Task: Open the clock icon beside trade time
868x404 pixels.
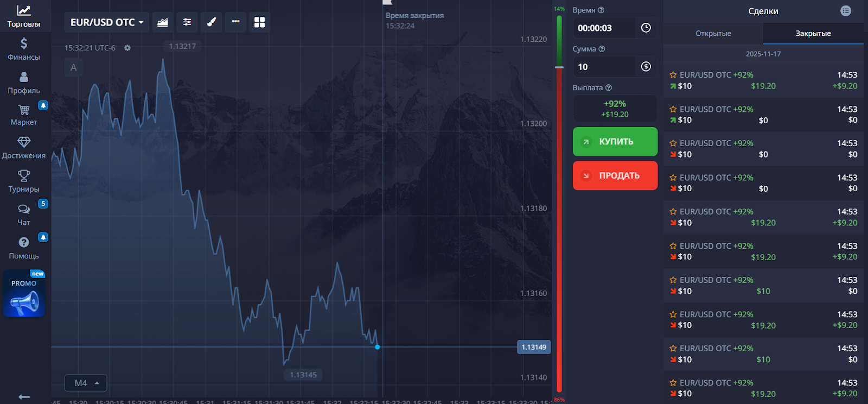Action: click(x=646, y=28)
